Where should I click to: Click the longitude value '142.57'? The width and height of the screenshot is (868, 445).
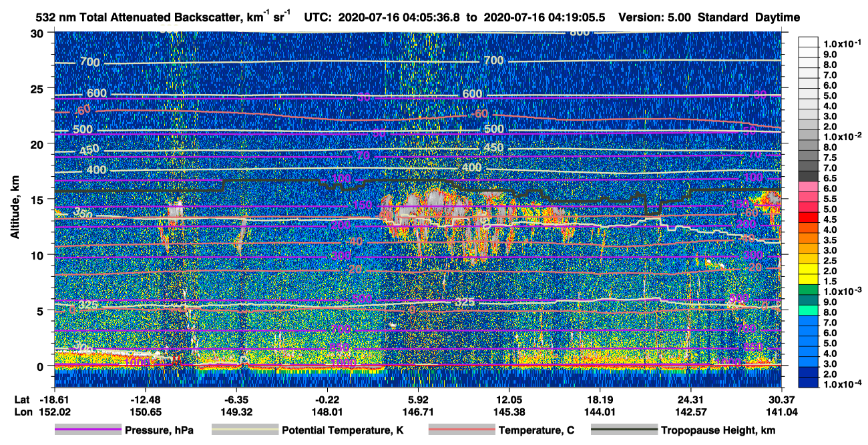[690, 412]
